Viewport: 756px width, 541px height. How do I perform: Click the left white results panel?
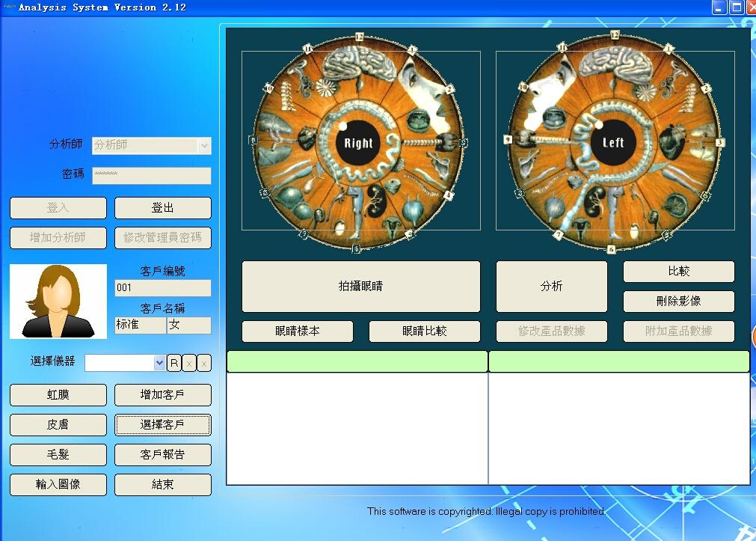(x=357, y=428)
